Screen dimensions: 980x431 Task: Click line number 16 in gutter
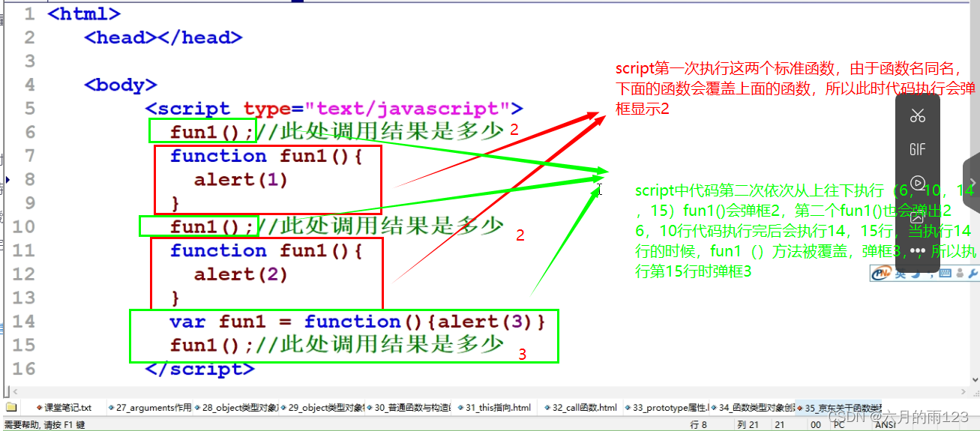point(23,368)
